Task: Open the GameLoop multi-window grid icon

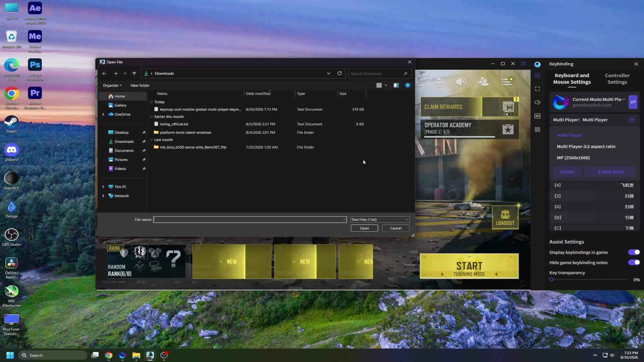Action: pos(537,129)
